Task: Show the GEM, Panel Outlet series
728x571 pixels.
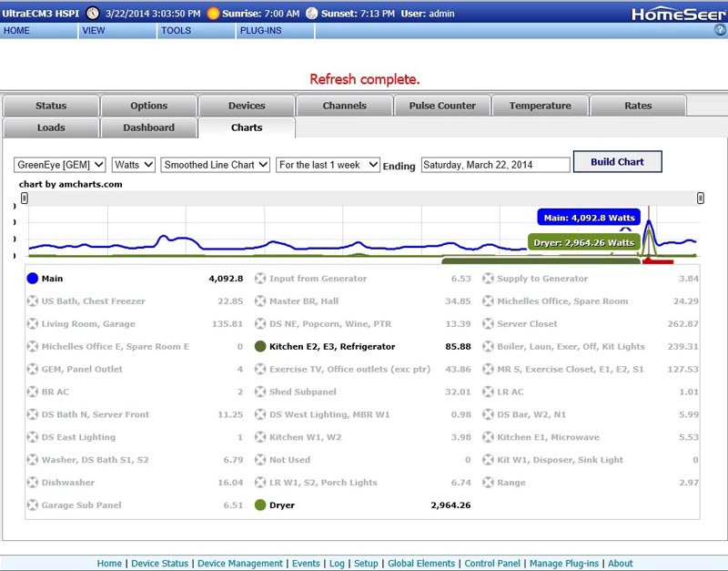Action: [33, 369]
